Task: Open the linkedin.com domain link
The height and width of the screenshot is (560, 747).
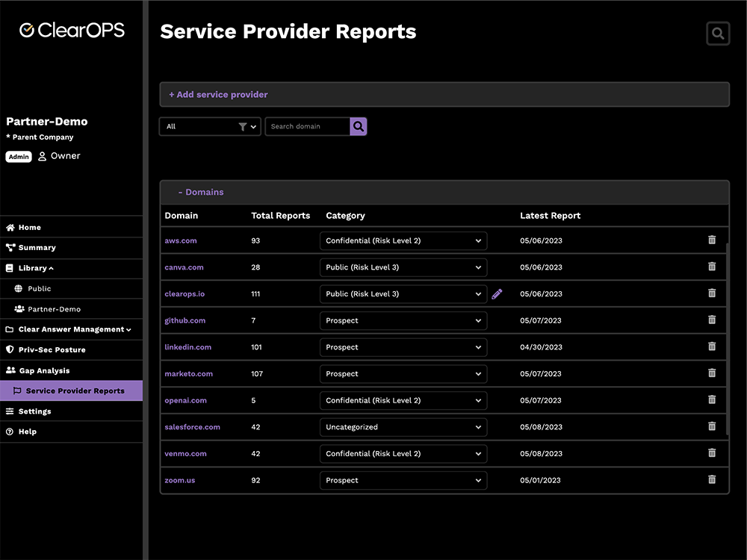Action: click(187, 348)
